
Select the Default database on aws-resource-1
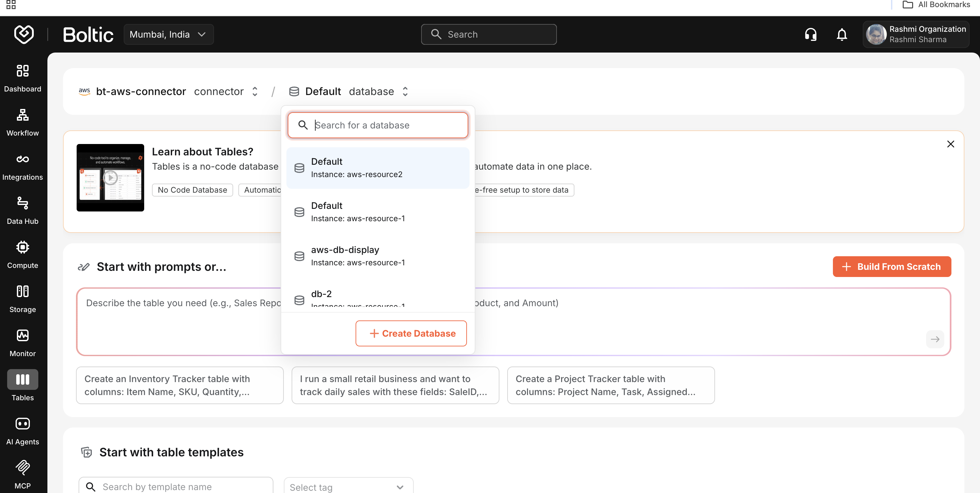(377, 212)
